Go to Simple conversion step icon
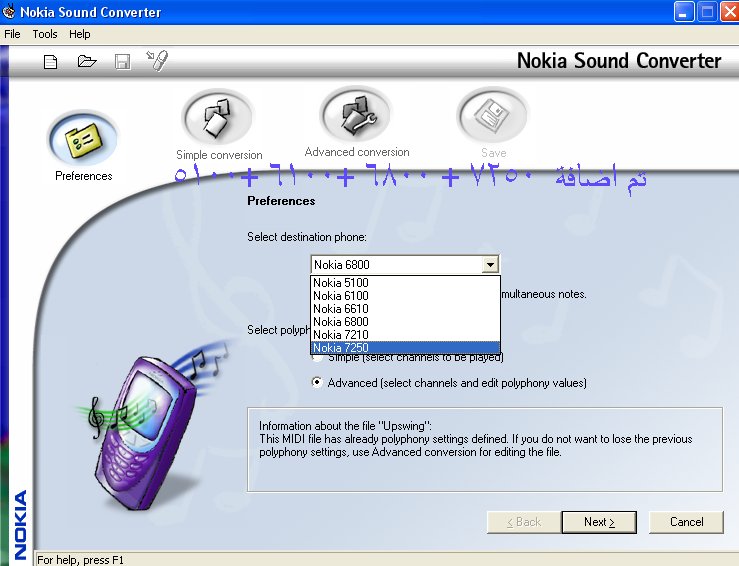Viewport: 739px width, 566px height. tap(218, 116)
